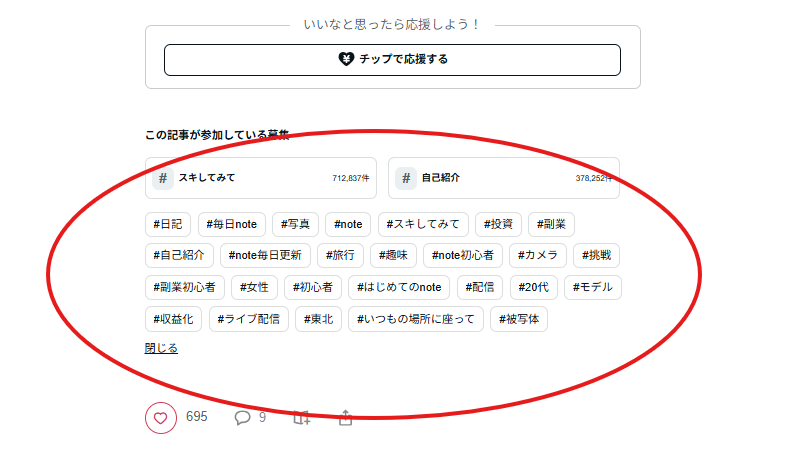Open the #note毎日更新 tag
Viewport: 789px width, 454px height.
(x=265, y=256)
